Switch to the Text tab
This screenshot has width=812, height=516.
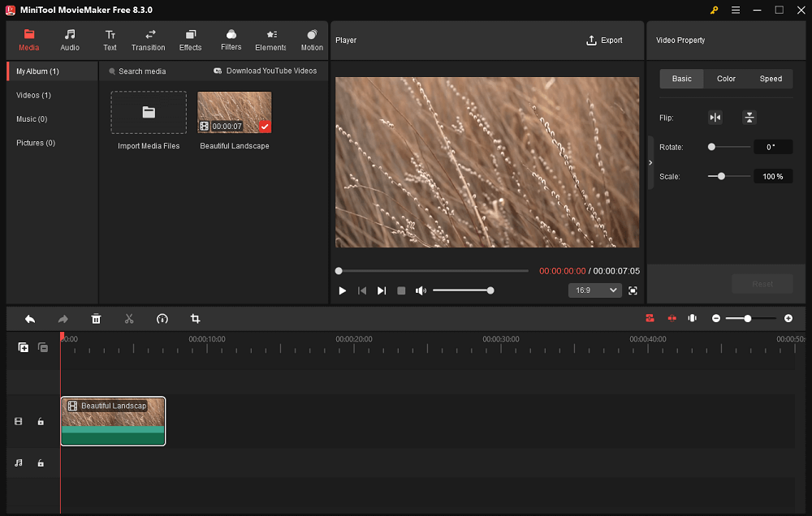point(110,40)
